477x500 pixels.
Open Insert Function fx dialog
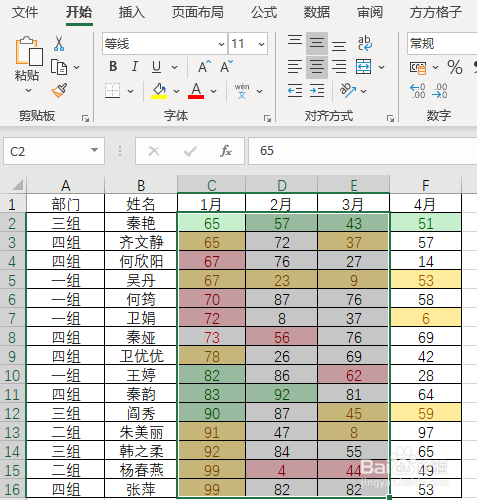point(226,151)
